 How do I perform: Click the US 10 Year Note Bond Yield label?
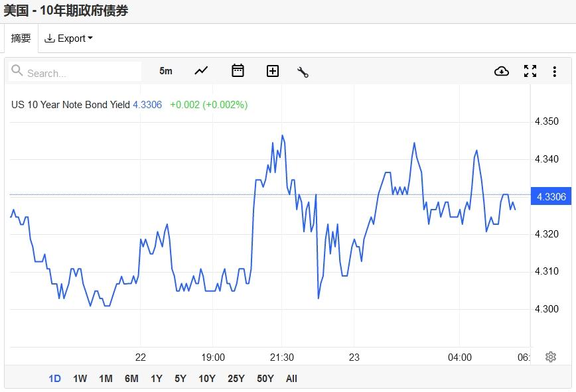70,105
